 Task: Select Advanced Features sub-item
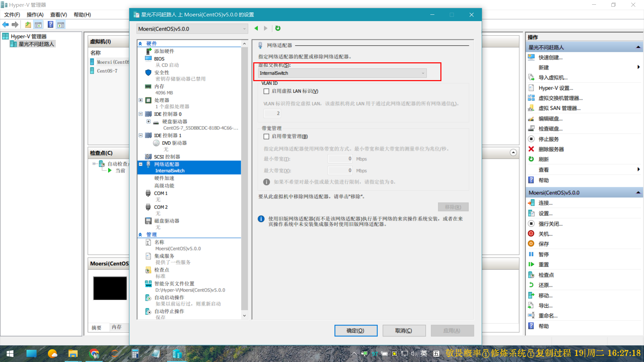[x=164, y=185]
